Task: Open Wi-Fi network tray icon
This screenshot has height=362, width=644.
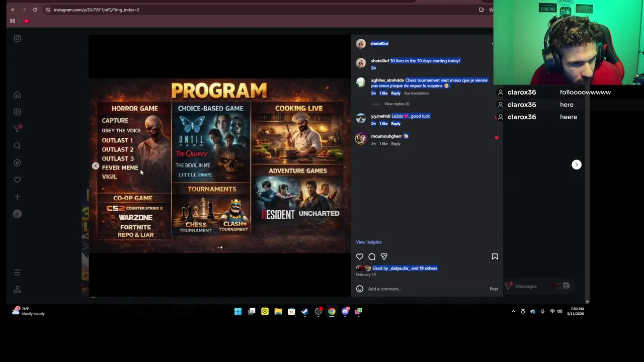Action: [552, 311]
